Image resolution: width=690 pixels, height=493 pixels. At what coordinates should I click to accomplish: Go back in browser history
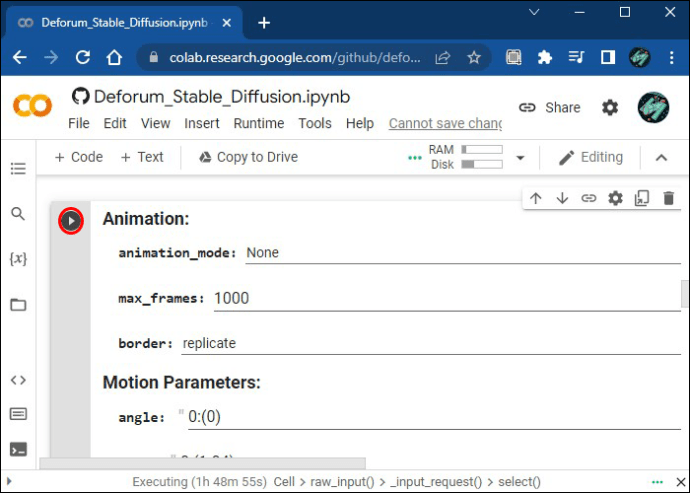point(19,57)
